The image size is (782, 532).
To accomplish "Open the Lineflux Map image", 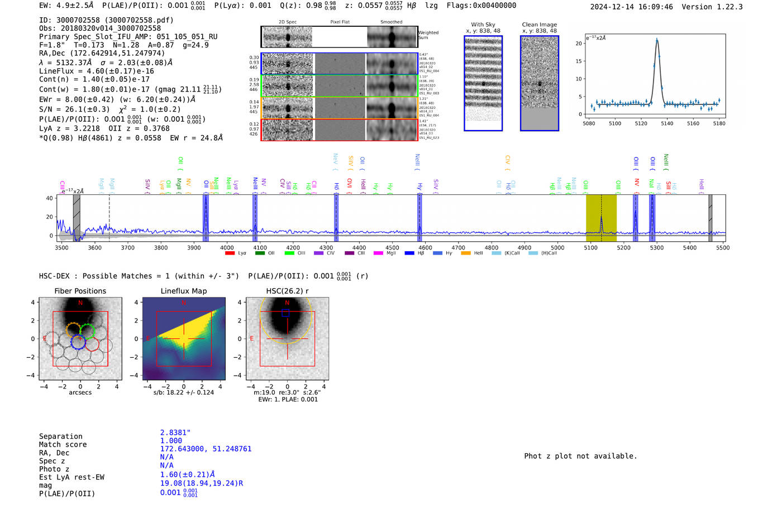I will pos(184,339).
